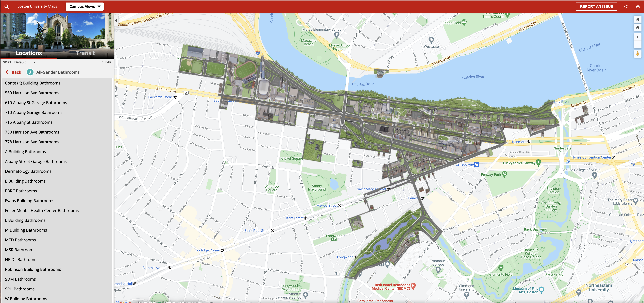Image resolution: width=644 pixels, height=303 pixels.
Task: Select NEIDL Bathrooms
Action: tap(57, 260)
